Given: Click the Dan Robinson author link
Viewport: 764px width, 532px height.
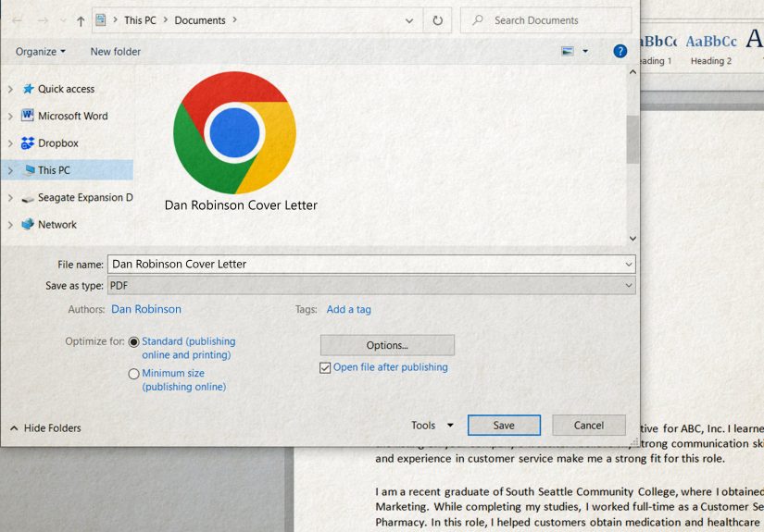Looking at the screenshot, I should coord(146,309).
